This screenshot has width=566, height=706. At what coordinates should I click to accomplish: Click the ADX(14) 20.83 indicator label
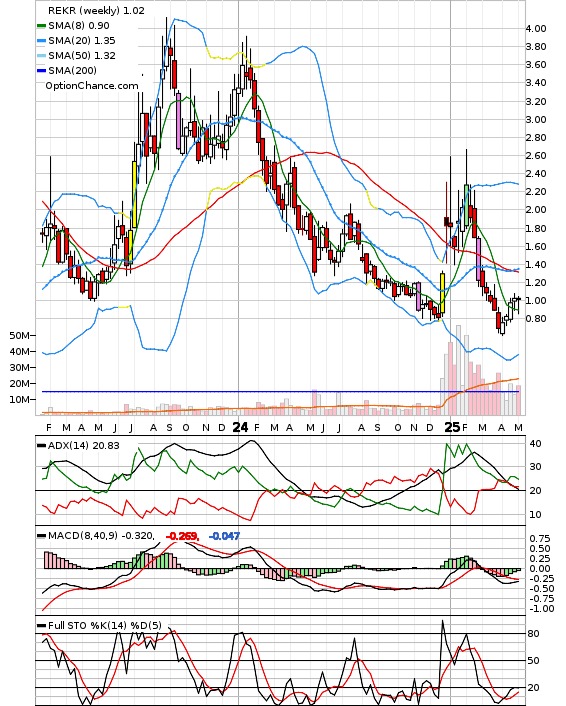tap(83, 446)
